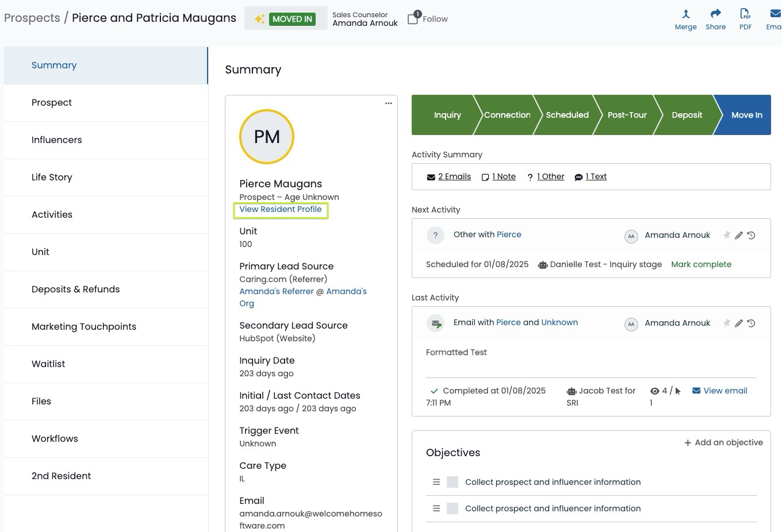Click Mark complete on Next Activity
This screenshot has height=532, width=782.
[x=701, y=265]
